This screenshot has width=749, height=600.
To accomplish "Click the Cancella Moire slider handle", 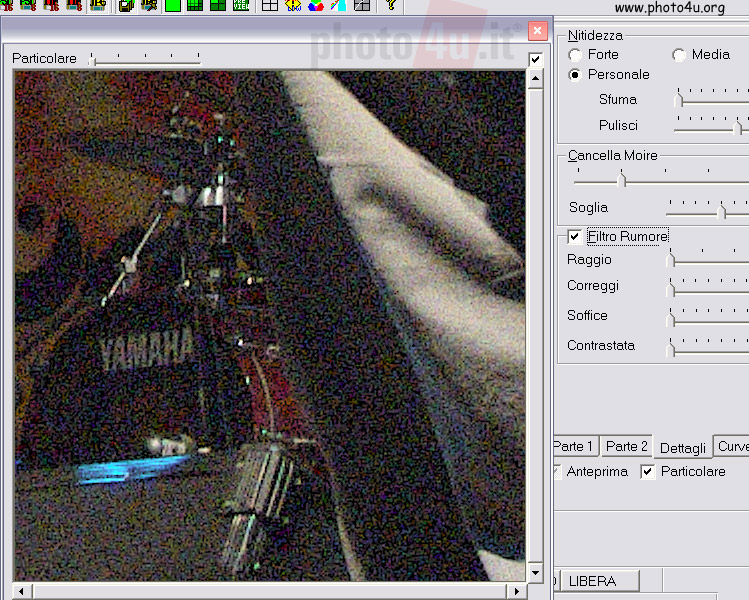I will [621, 180].
